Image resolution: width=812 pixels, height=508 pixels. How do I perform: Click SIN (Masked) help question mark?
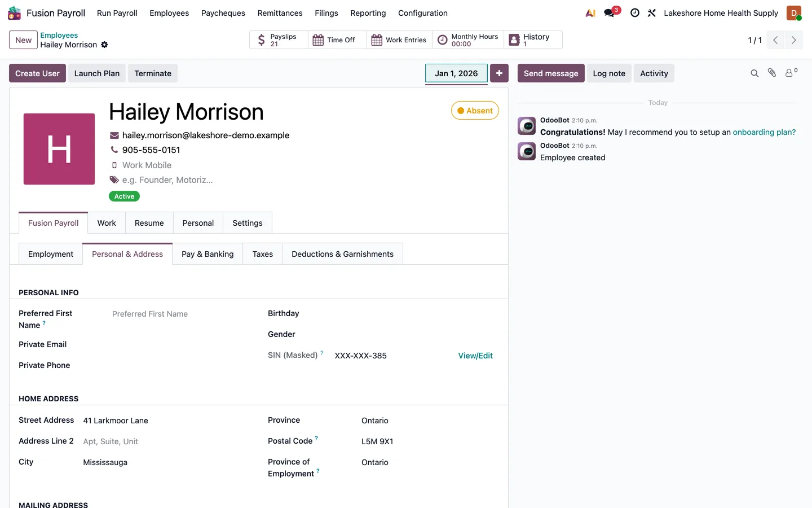pyautogui.click(x=322, y=353)
